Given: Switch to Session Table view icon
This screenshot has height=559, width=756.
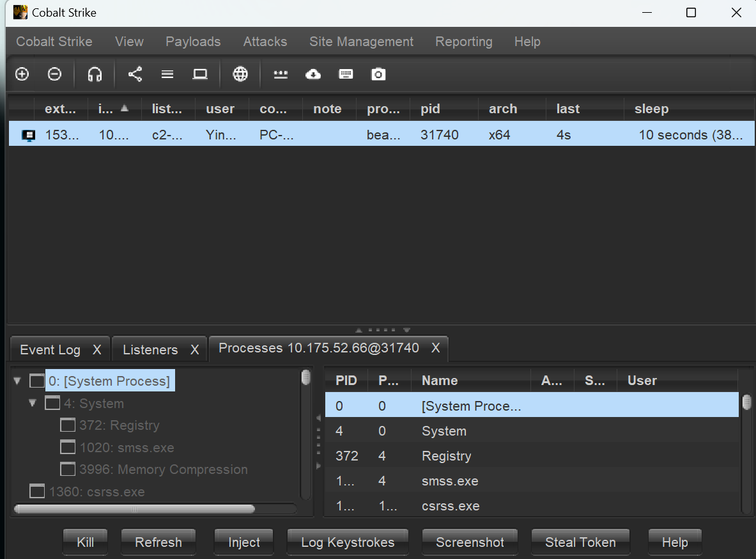Looking at the screenshot, I should (x=167, y=74).
